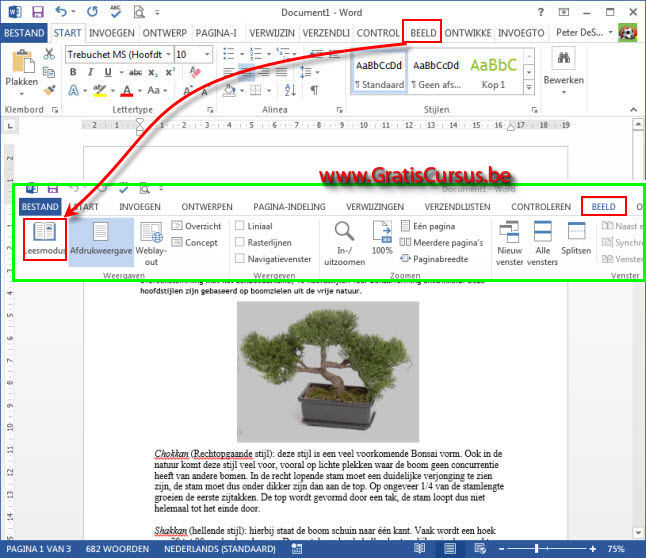This screenshot has height=558, width=646.
Task: Click the Redo arrow icon
Action: tap(92, 12)
